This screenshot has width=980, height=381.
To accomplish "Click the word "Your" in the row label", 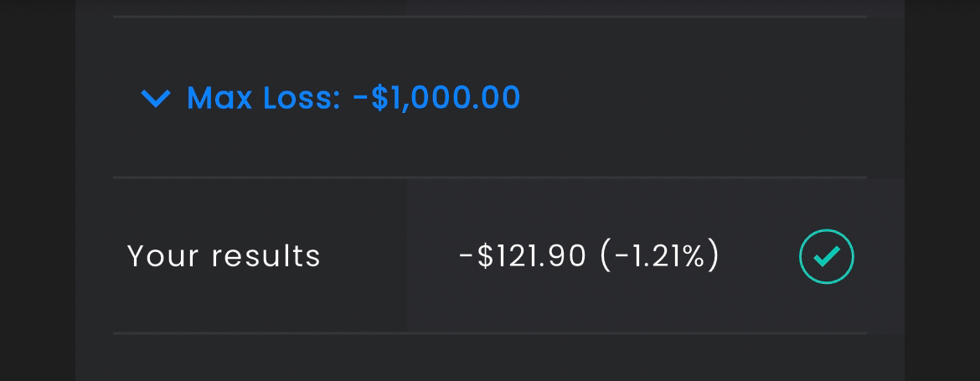I will coord(163,256).
